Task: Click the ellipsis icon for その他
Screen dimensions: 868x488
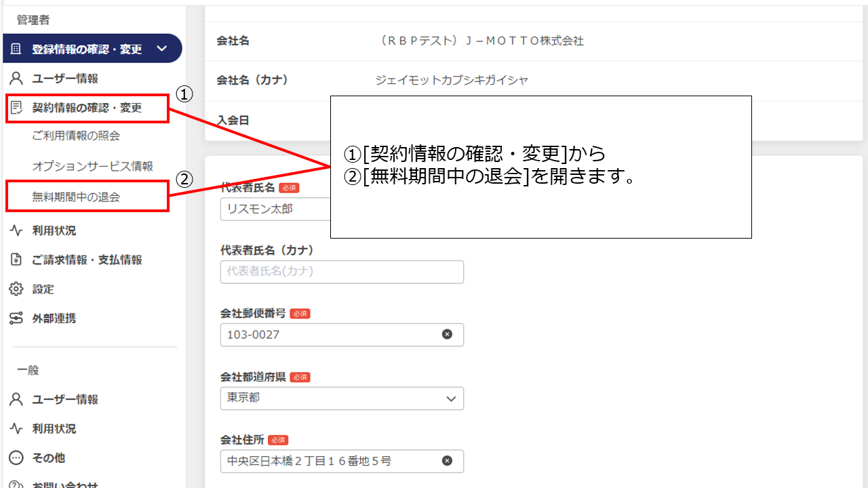Action: pyautogui.click(x=16, y=457)
